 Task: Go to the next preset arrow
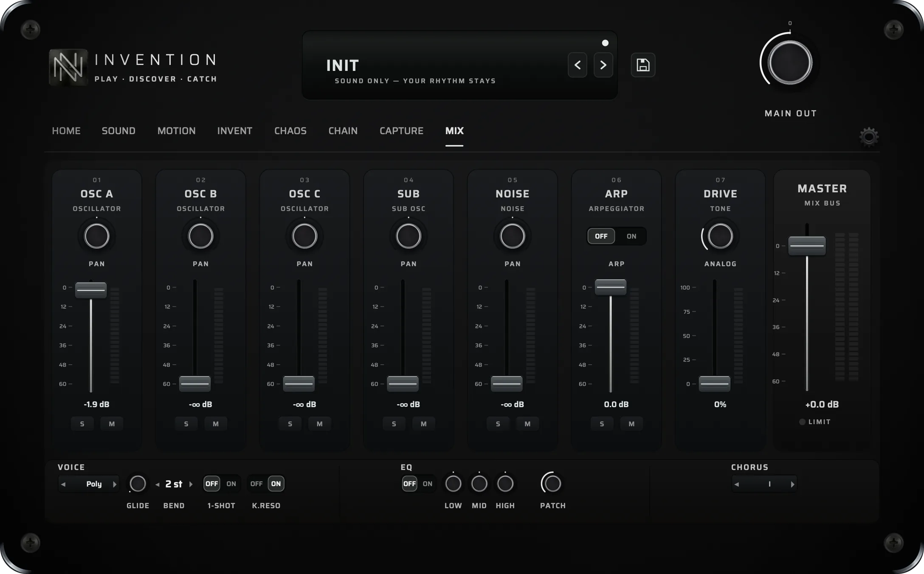pyautogui.click(x=603, y=65)
